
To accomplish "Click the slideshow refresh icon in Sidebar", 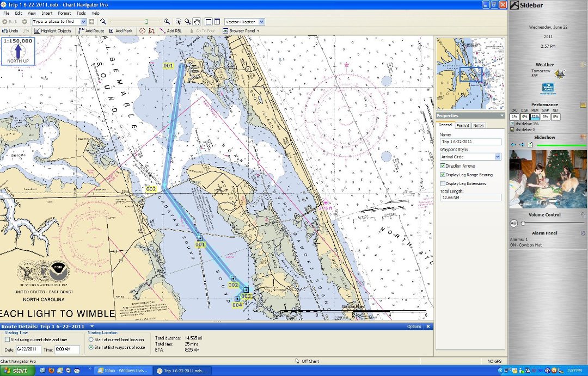I will pos(530,145).
